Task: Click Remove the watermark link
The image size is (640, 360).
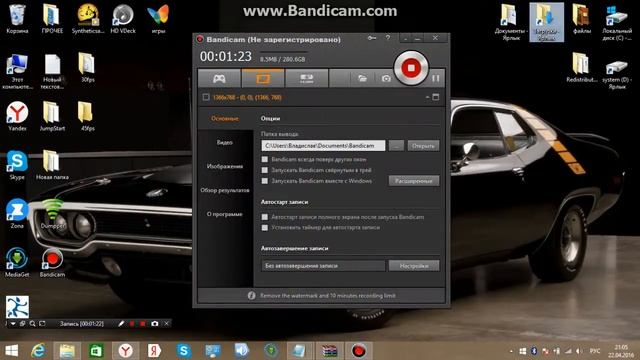Action: [x=328, y=296]
